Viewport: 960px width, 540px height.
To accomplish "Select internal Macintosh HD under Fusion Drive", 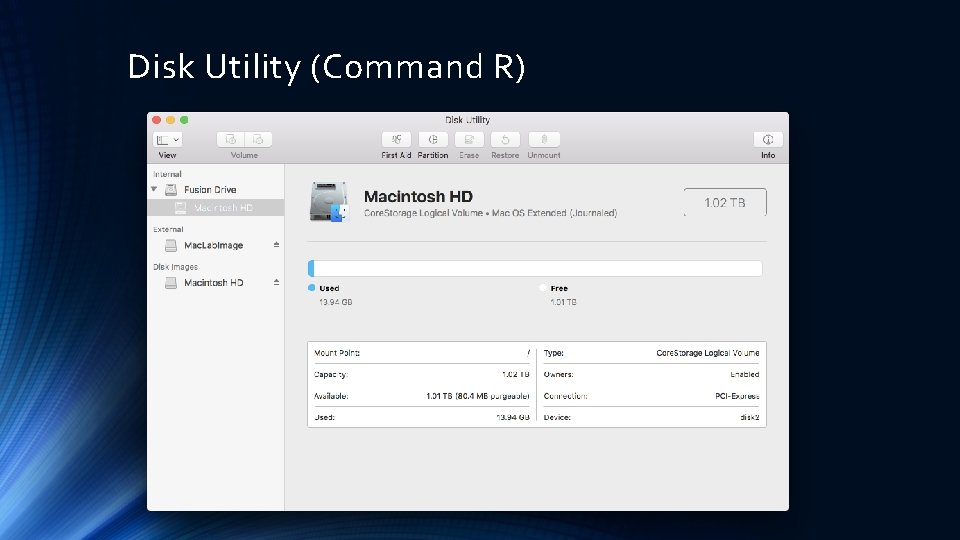I will [x=216, y=208].
